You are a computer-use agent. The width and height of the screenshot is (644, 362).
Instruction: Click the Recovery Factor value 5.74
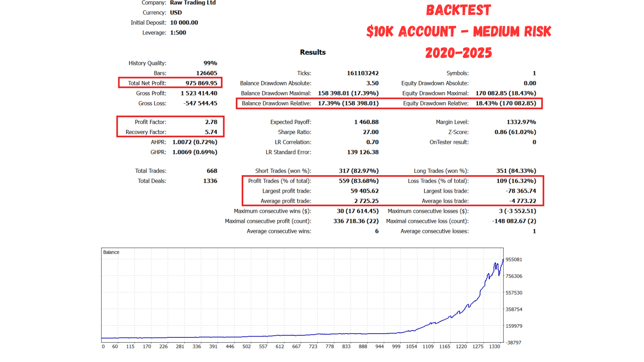211,132
